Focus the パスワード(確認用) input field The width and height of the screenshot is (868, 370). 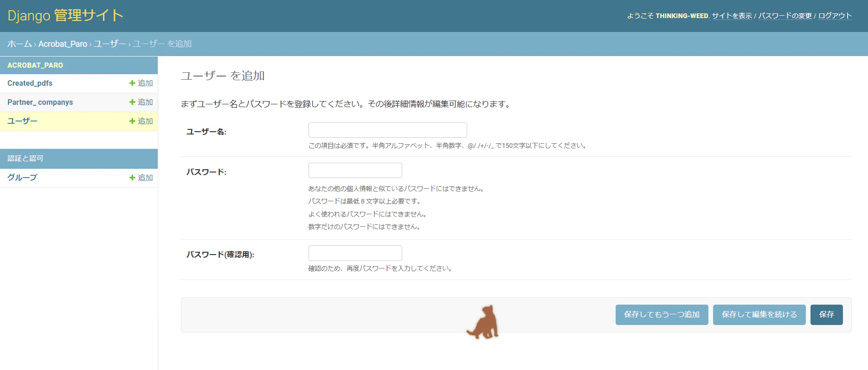coord(355,253)
